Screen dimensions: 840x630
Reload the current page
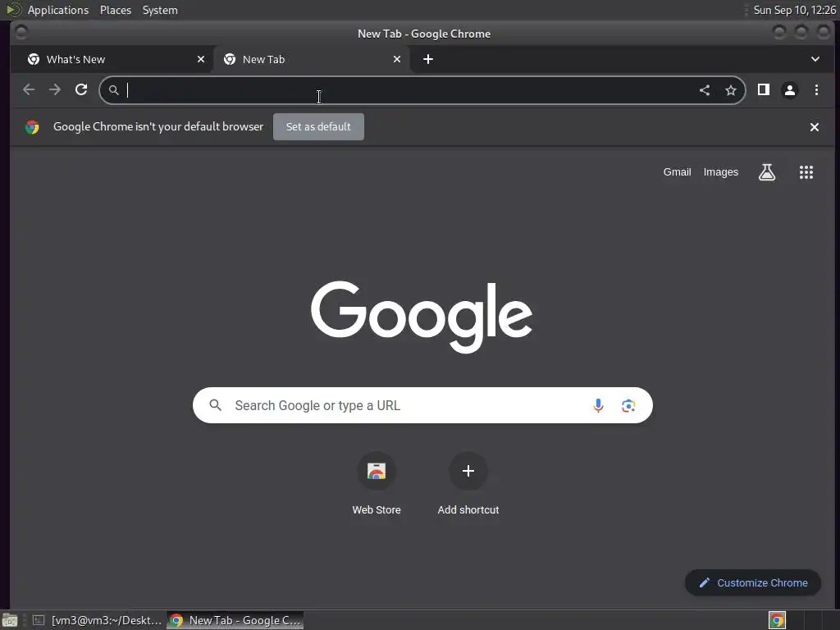pos(81,90)
